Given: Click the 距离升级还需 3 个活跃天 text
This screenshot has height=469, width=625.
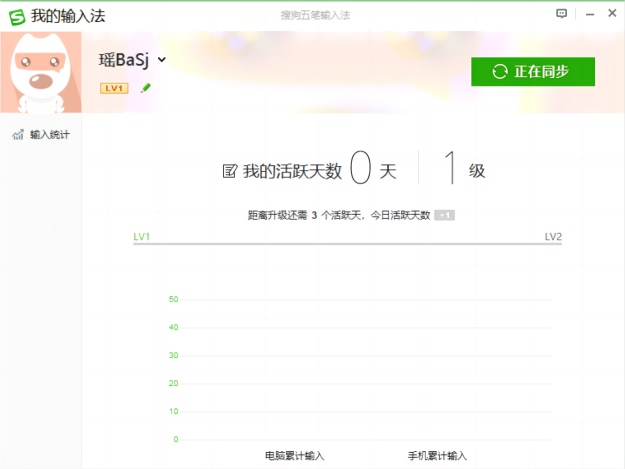Looking at the screenshot, I should pos(305,215).
